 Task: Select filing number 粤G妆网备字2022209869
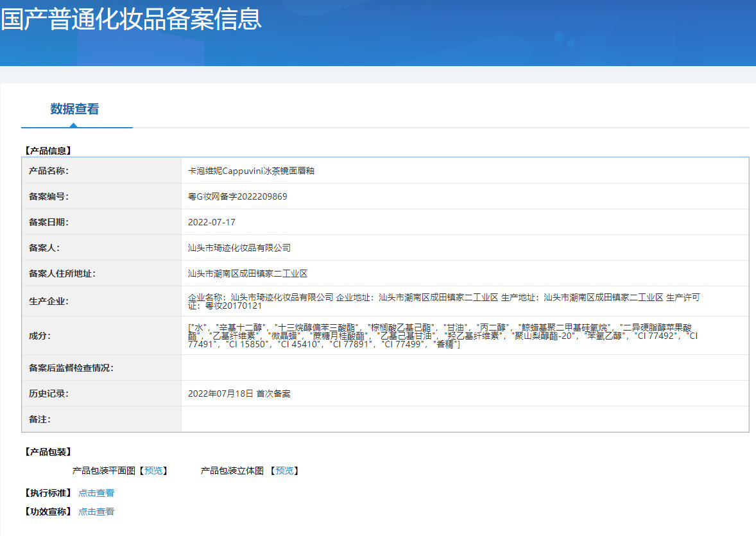point(237,196)
